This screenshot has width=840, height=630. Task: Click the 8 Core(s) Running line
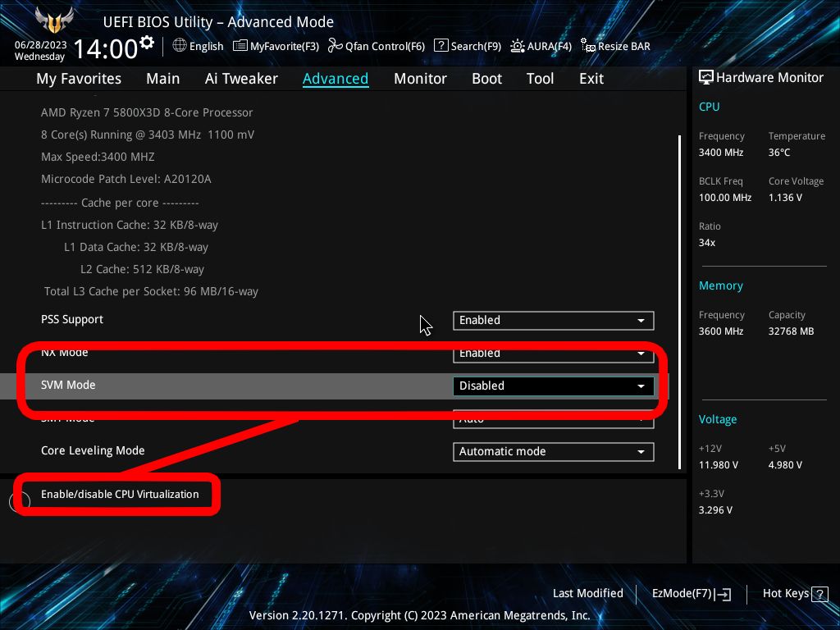pyautogui.click(x=148, y=135)
